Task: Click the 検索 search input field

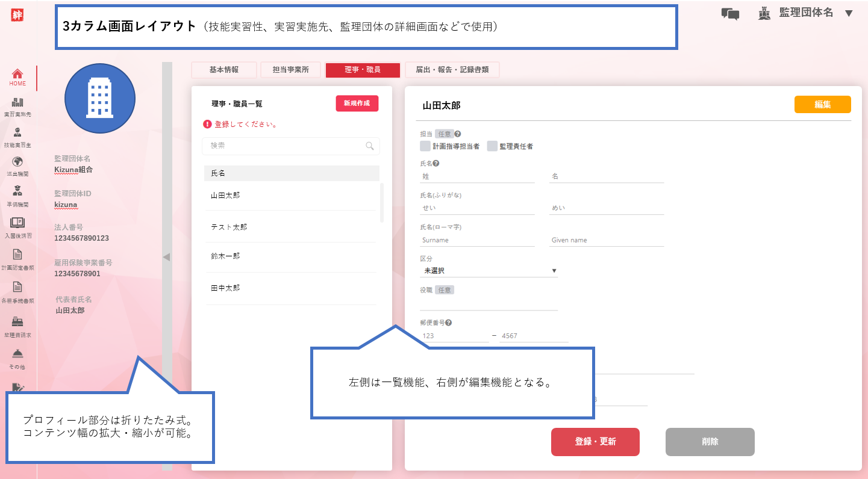Action: tap(286, 146)
